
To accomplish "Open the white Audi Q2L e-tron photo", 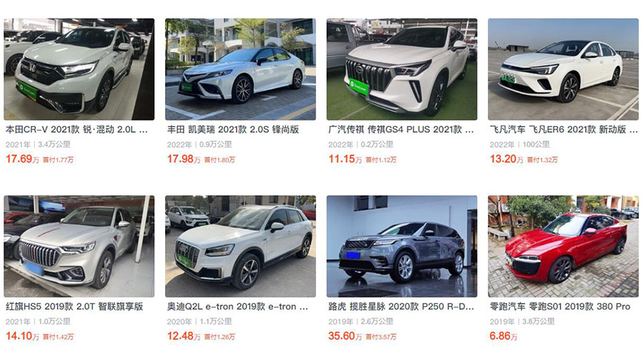I will click(240, 246).
